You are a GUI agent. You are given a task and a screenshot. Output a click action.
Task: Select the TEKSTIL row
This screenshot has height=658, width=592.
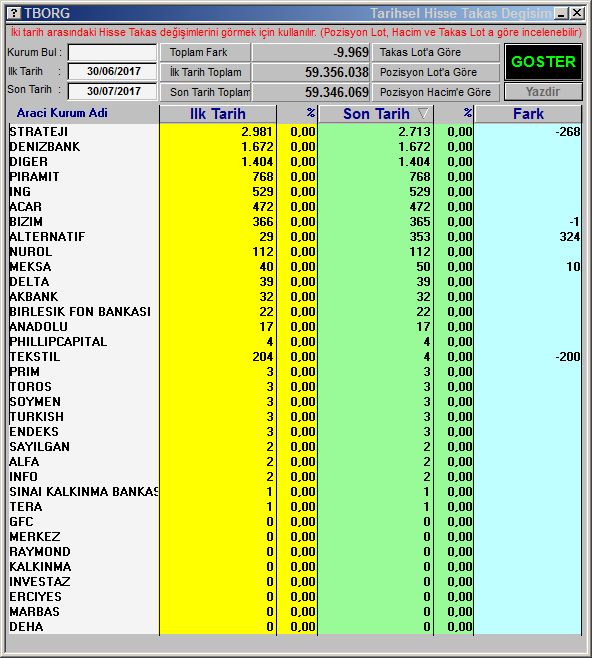[x=295, y=357]
